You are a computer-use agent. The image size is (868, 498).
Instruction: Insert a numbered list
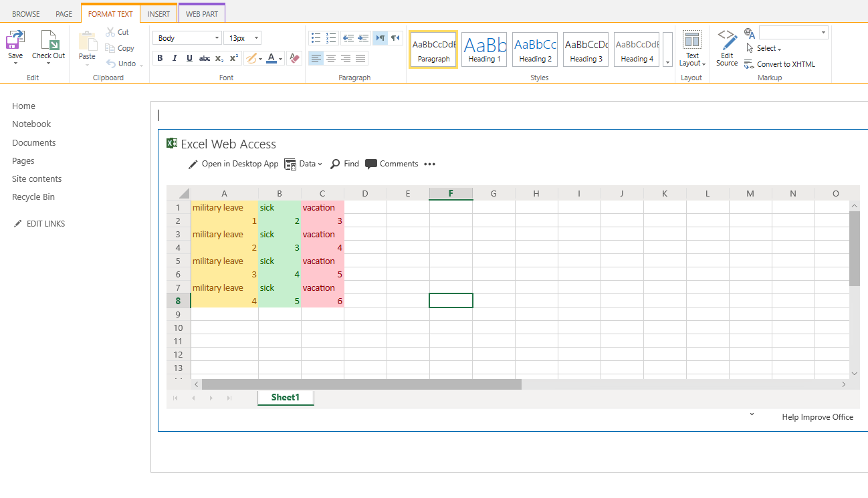[331, 38]
